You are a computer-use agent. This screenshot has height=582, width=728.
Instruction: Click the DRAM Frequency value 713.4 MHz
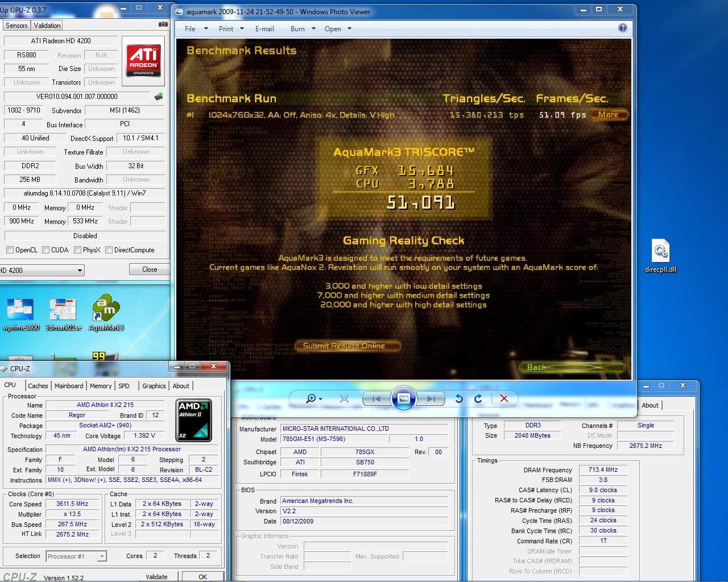click(603, 470)
